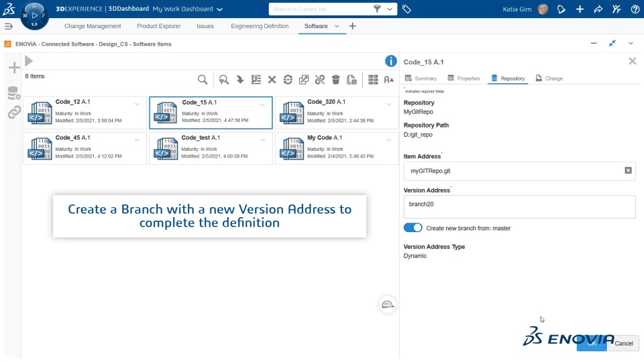The width and height of the screenshot is (644, 362).
Task: Open search options dropdown arrow
Action: [390, 9]
